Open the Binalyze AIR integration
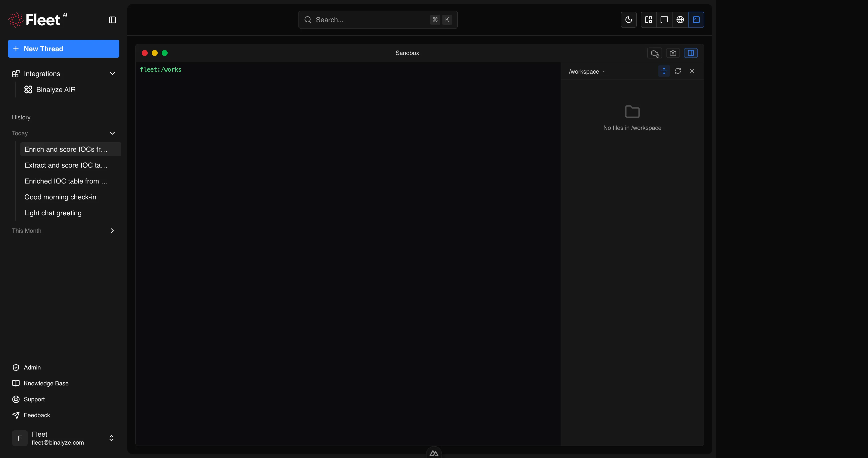The width and height of the screenshot is (868, 458). [x=56, y=90]
